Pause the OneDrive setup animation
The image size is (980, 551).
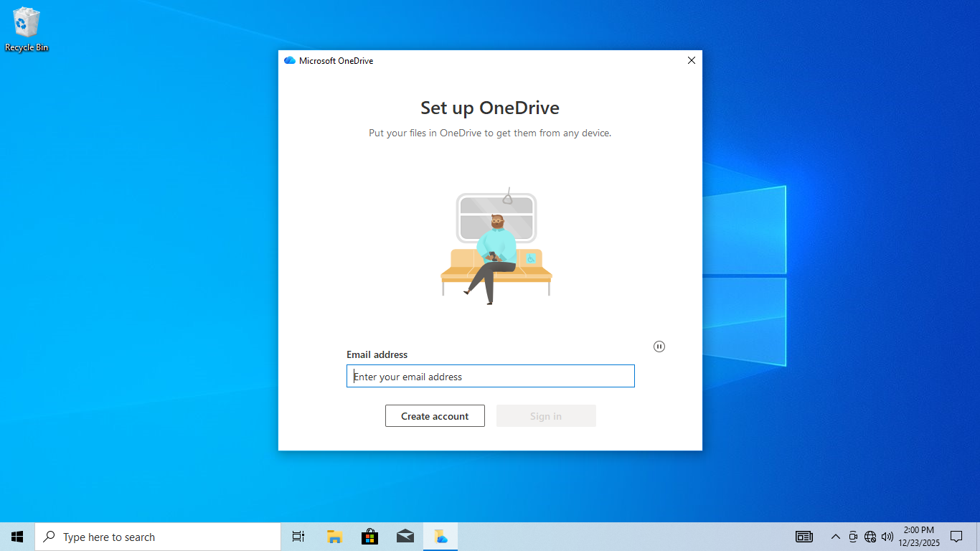click(x=659, y=347)
